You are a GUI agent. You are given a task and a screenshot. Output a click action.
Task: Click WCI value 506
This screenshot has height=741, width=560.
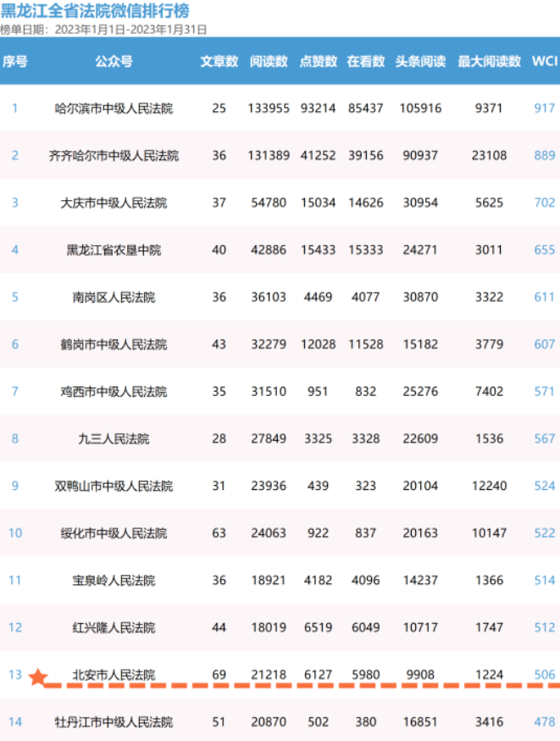[545, 675]
